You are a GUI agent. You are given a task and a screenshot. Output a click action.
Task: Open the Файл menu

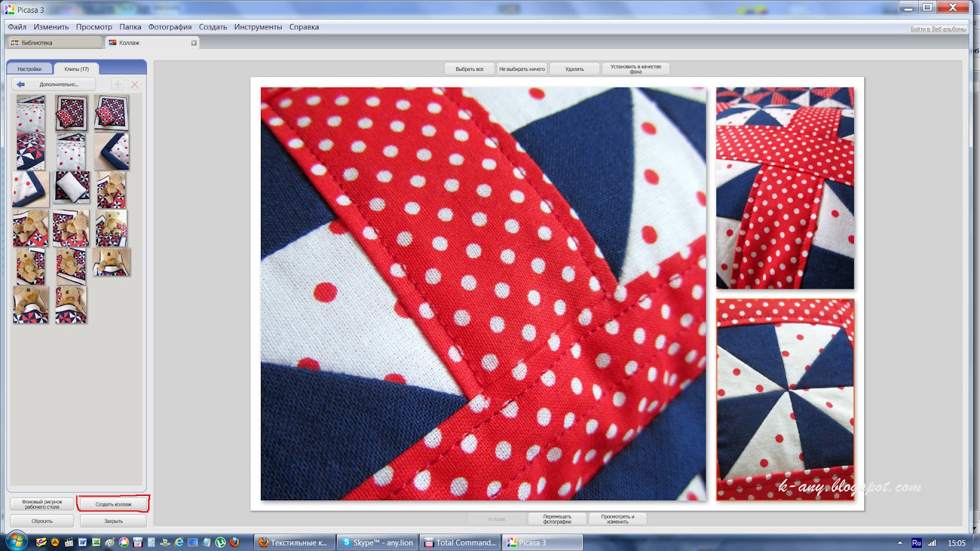pyautogui.click(x=17, y=27)
